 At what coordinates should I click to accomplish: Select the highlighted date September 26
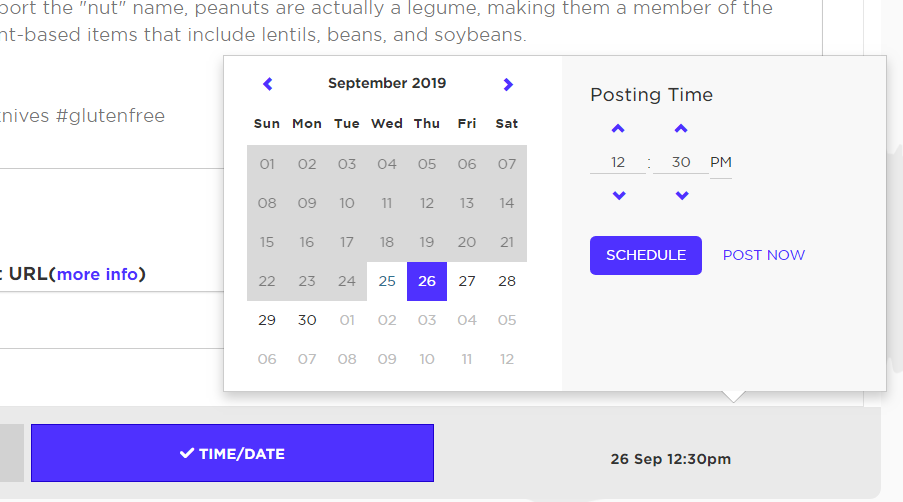click(x=427, y=281)
